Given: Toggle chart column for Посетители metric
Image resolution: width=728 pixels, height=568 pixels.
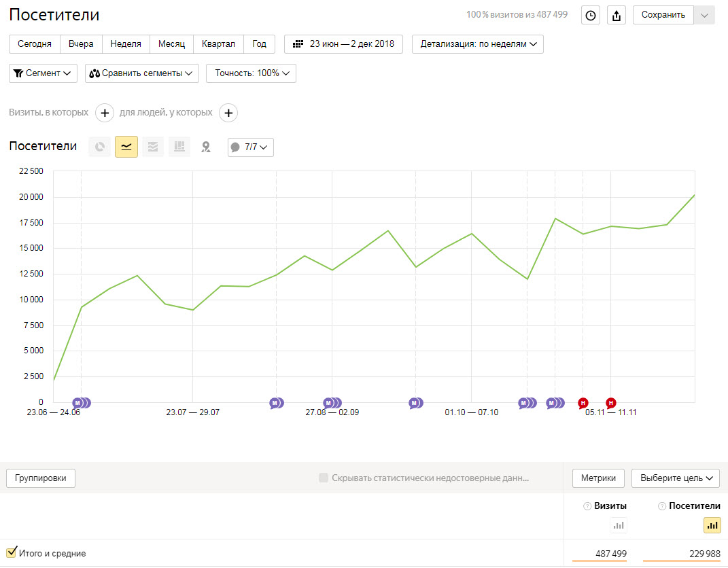Looking at the screenshot, I should (712, 526).
